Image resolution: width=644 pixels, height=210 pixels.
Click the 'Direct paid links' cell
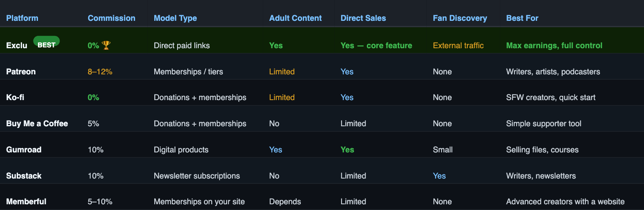click(x=182, y=45)
